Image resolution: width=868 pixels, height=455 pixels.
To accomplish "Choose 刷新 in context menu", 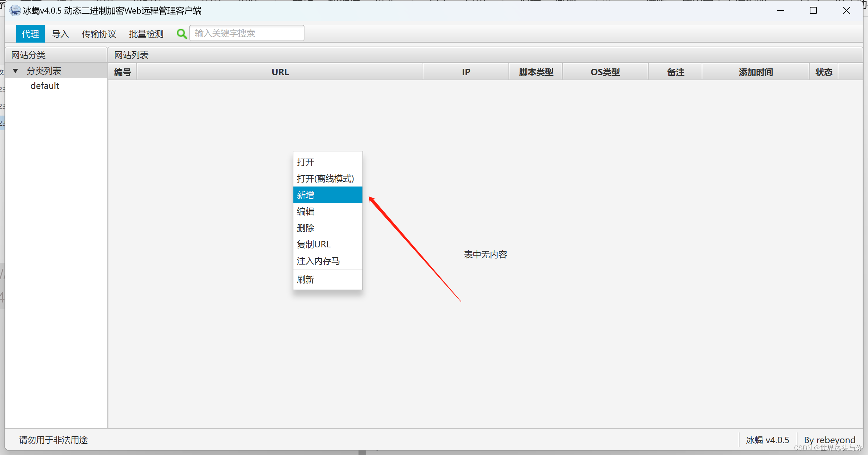I will pyautogui.click(x=328, y=280).
